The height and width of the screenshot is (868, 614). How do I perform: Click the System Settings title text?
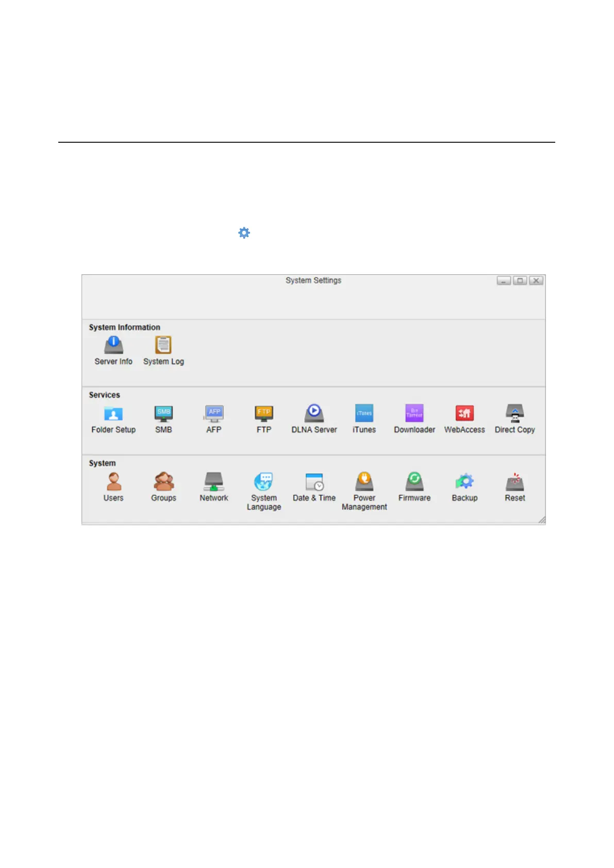313,280
